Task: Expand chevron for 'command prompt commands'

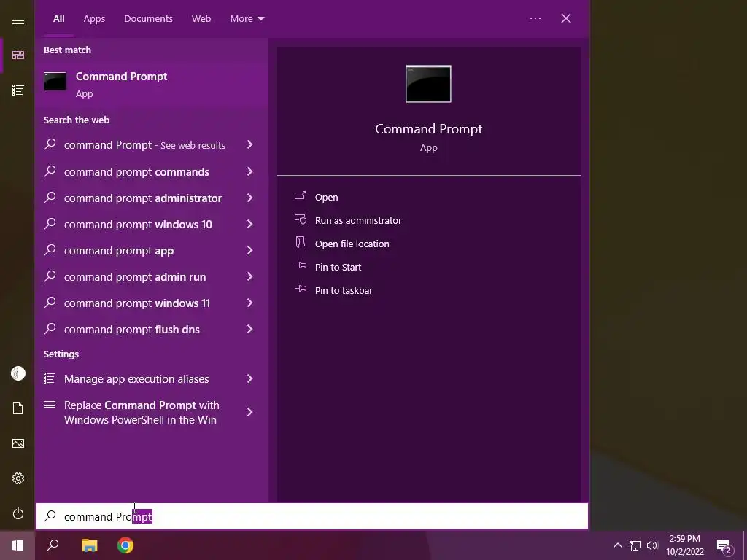Action: coord(249,171)
